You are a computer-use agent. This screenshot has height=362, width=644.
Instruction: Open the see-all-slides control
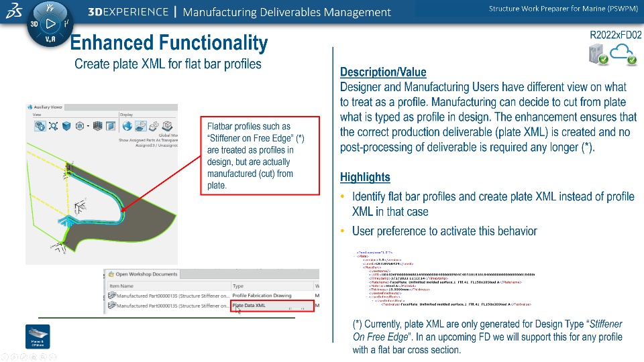34,357
